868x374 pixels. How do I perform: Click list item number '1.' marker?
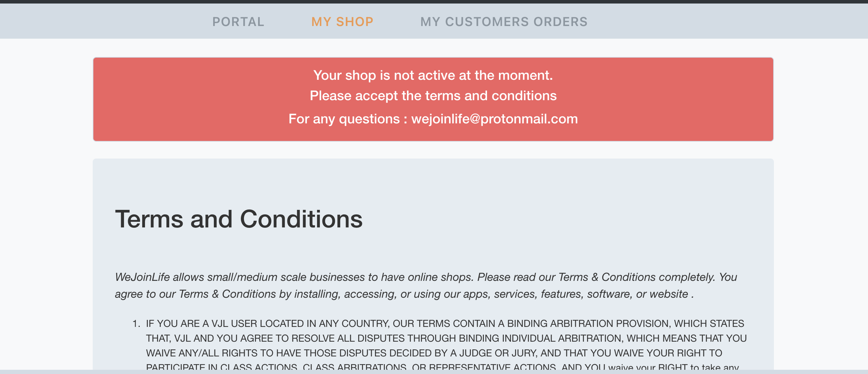point(136,323)
